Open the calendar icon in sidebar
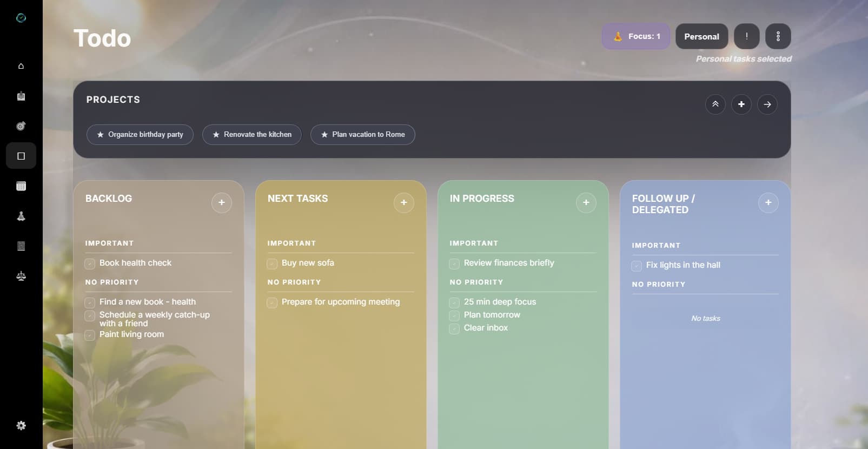The image size is (868, 449). (21, 186)
